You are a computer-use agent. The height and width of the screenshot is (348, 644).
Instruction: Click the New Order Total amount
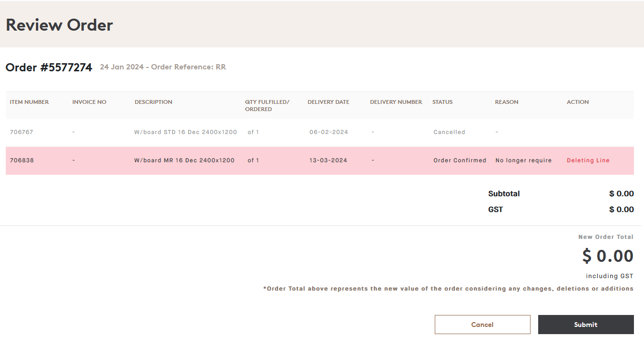pyautogui.click(x=607, y=256)
